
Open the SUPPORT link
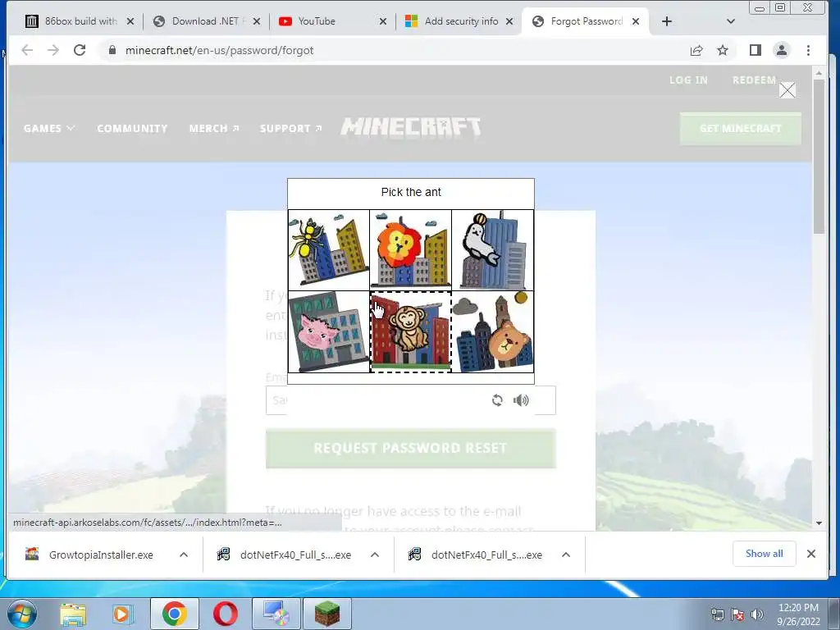pos(291,129)
